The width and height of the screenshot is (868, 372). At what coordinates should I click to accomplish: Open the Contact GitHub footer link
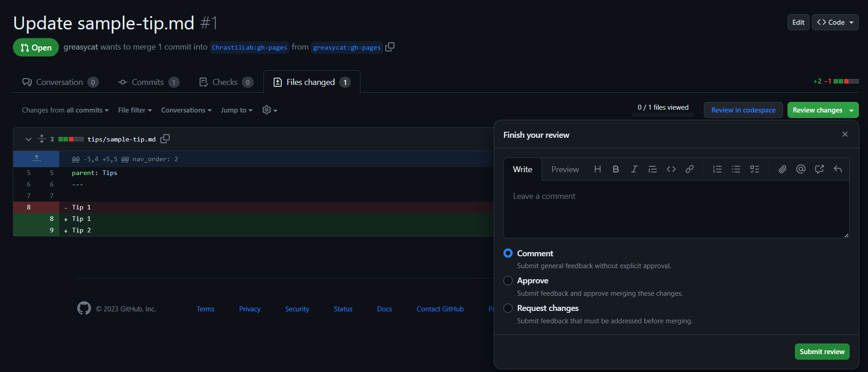point(440,309)
